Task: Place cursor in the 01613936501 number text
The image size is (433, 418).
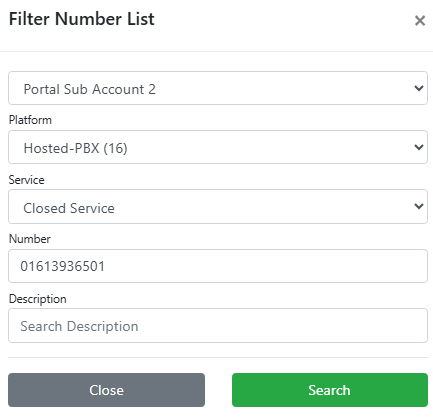Action: [62, 266]
